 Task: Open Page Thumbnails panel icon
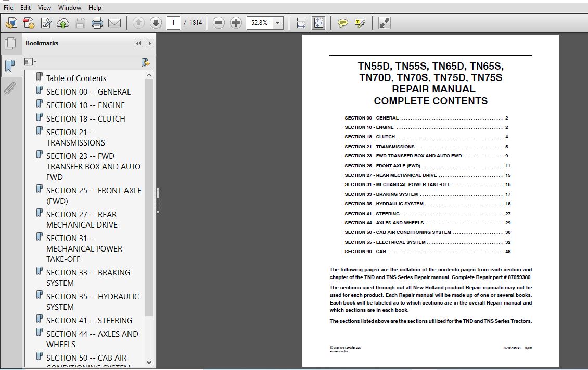pos(10,44)
